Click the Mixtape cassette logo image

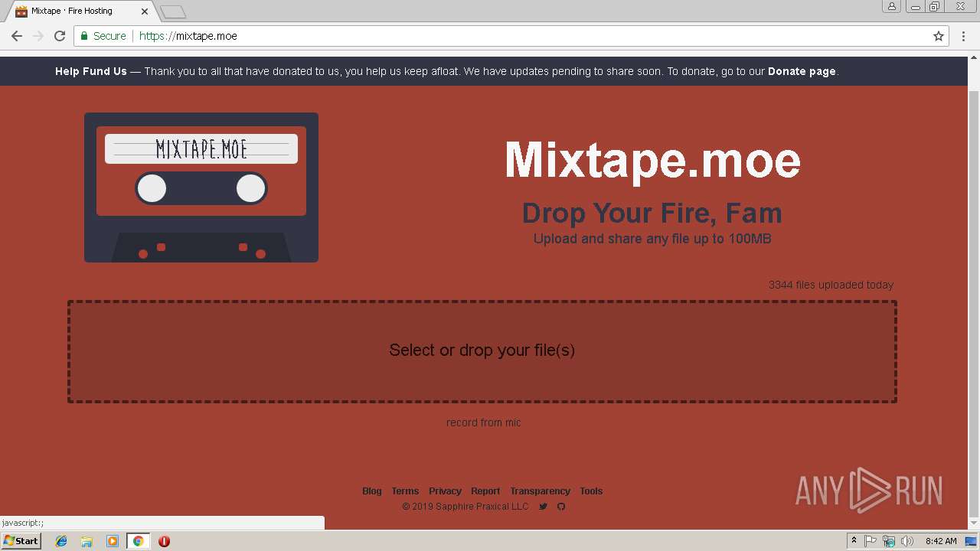[x=201, y=187]
